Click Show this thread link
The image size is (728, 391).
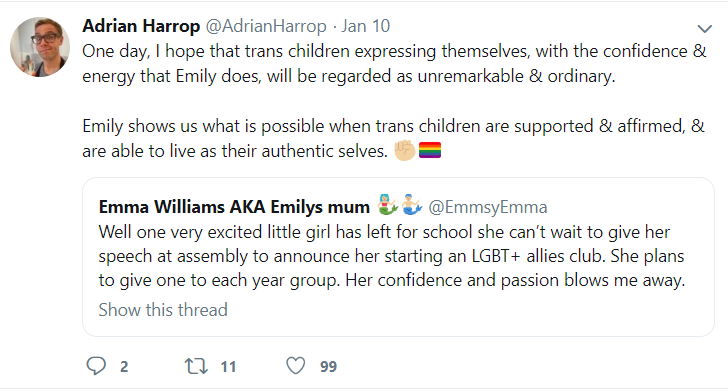(x=163, y=310)
